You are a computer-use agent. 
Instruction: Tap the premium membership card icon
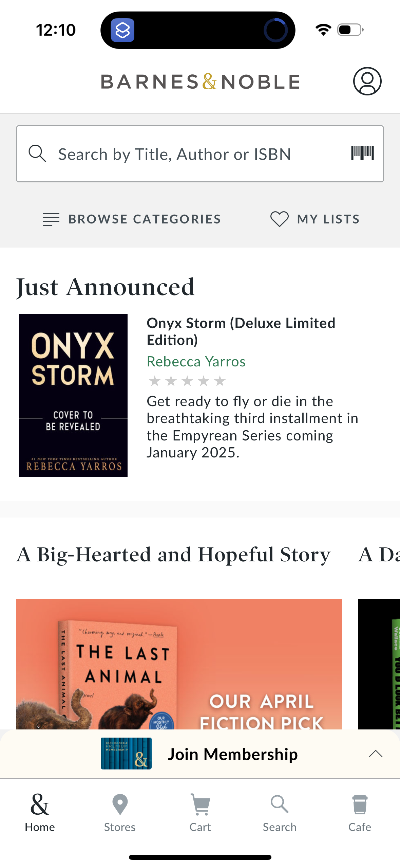pyautogui.click(x=126, y=754)
